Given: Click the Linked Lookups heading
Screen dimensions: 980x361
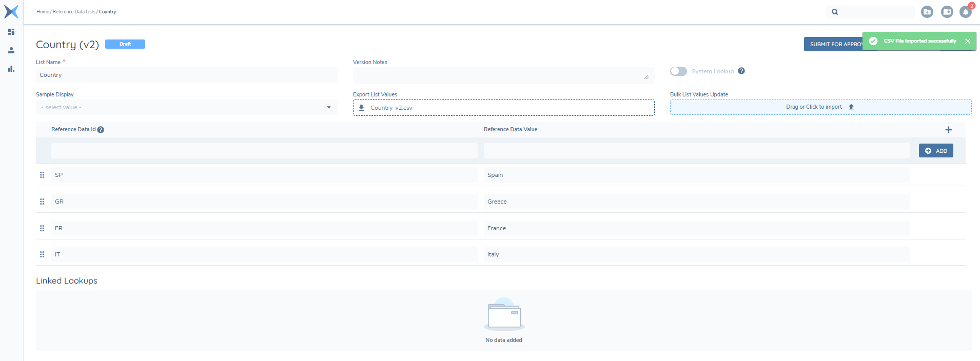Looking at the screenshot, I should coord(67,280).
